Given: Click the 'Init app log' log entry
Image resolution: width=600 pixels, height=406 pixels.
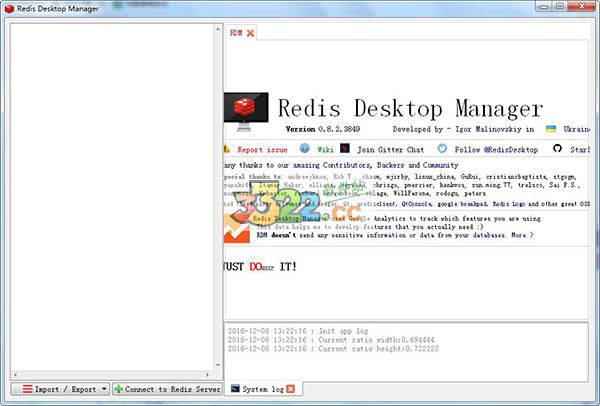Looking at the screenshot, I should tap(298, 331).
